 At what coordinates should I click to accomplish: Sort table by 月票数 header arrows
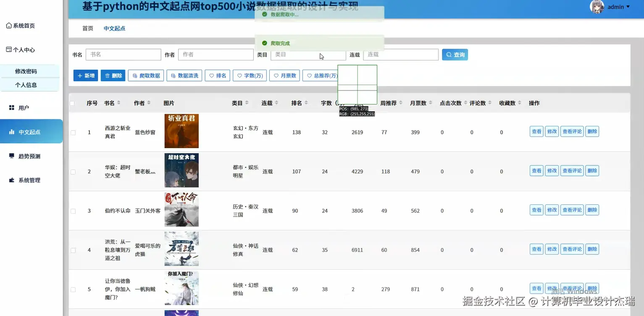click(x=431, y=103)
